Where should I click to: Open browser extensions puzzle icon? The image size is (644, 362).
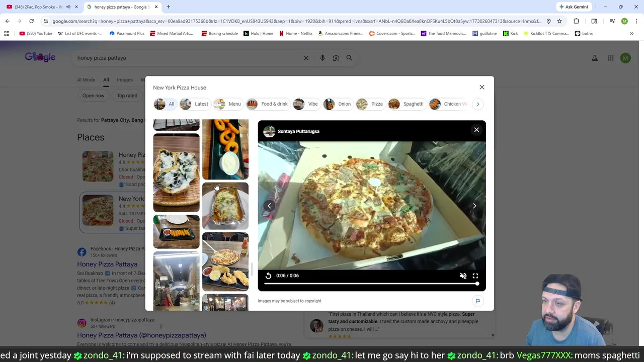pos(576,21)
